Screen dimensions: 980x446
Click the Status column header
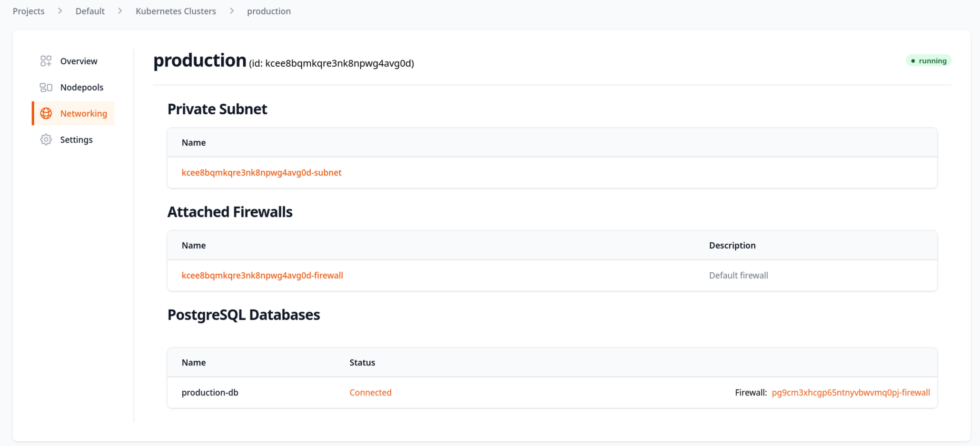[x=362, y=362]
